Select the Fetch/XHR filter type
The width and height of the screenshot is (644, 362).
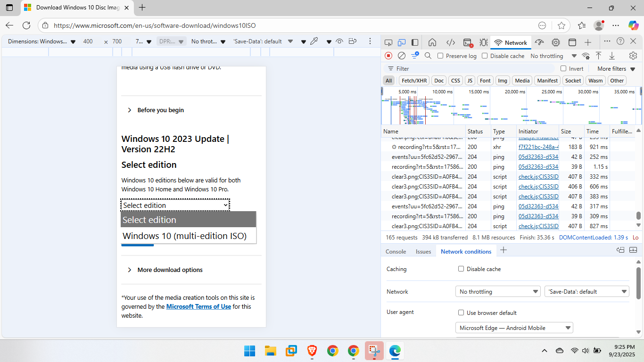click(414, 81)
